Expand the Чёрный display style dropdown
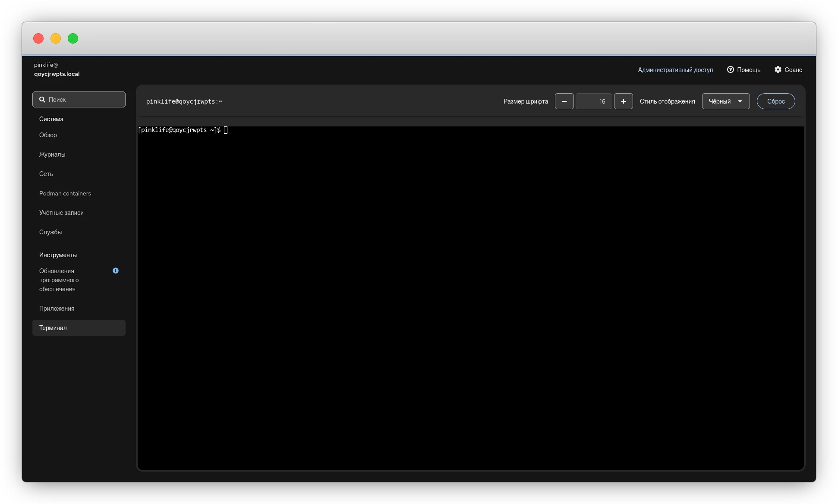838x504 pixels. tap(725, 101)
